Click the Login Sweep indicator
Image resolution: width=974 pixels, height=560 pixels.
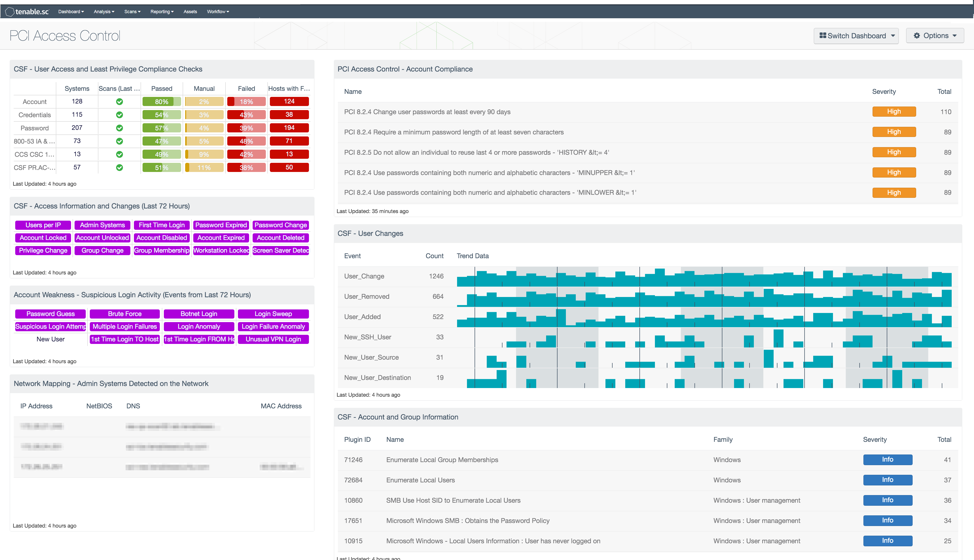click(273, 314)
